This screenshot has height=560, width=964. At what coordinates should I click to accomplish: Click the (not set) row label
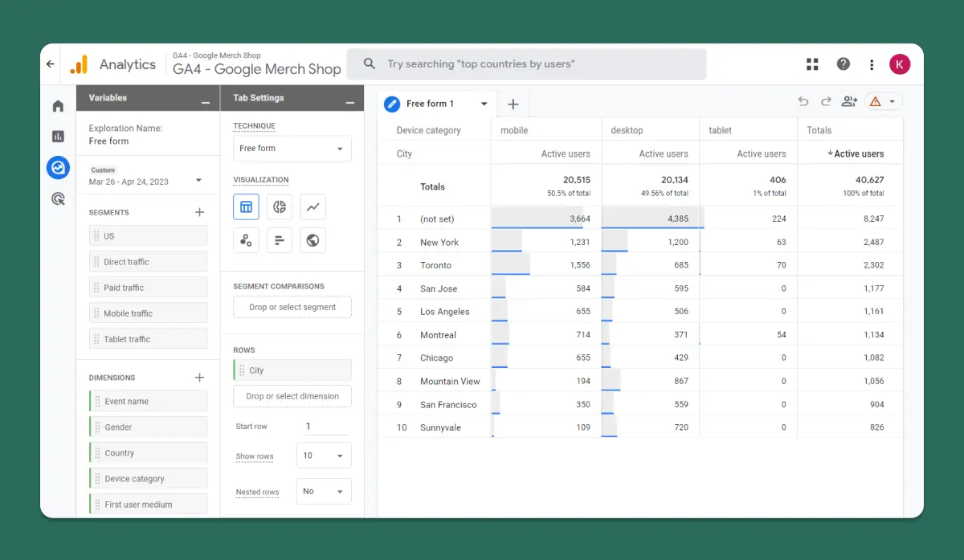437,219
